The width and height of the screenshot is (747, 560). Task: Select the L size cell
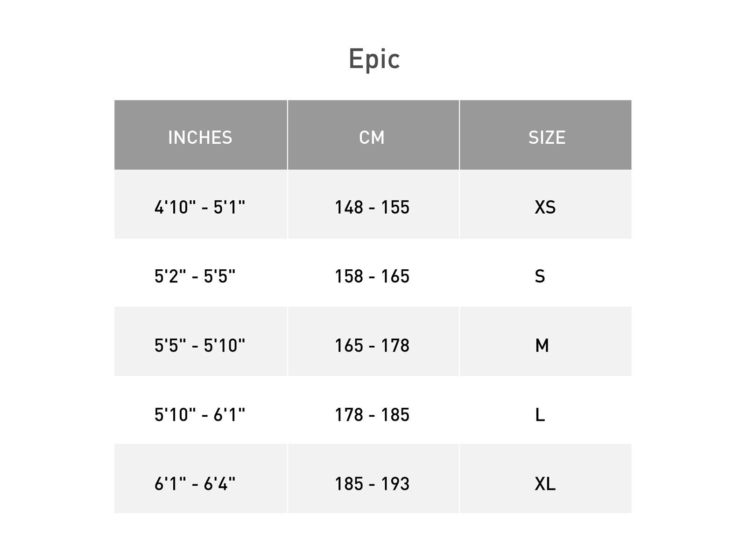540,414
